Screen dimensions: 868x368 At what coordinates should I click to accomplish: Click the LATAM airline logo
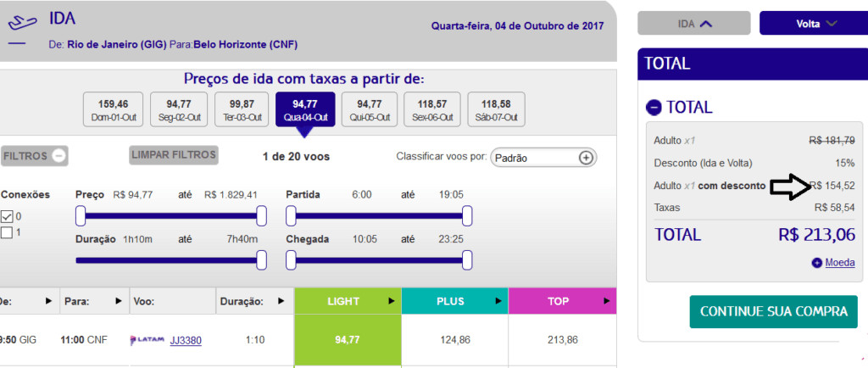[x=147, y=340]
